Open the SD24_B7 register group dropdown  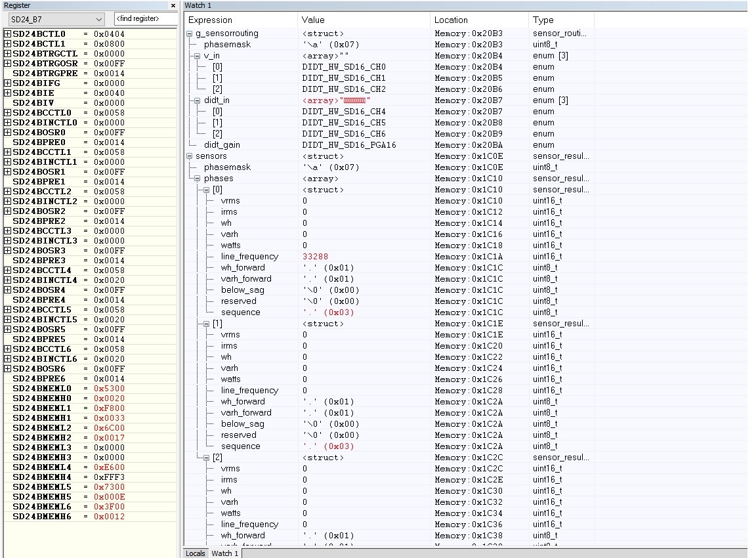coord(98,19)
